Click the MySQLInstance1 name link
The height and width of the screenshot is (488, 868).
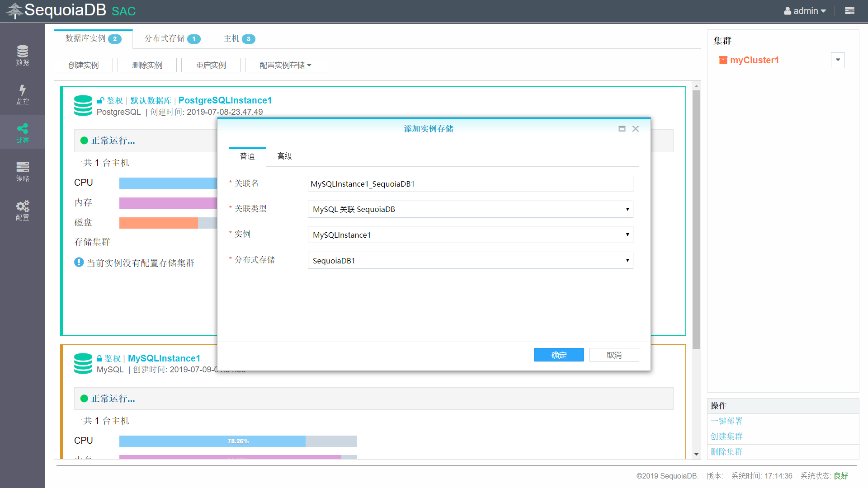coord(164,358)
